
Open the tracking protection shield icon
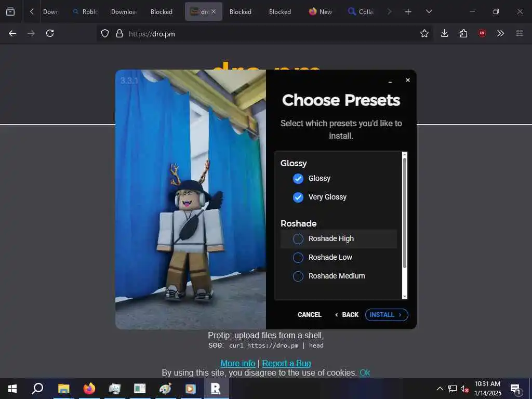point(105,33)
